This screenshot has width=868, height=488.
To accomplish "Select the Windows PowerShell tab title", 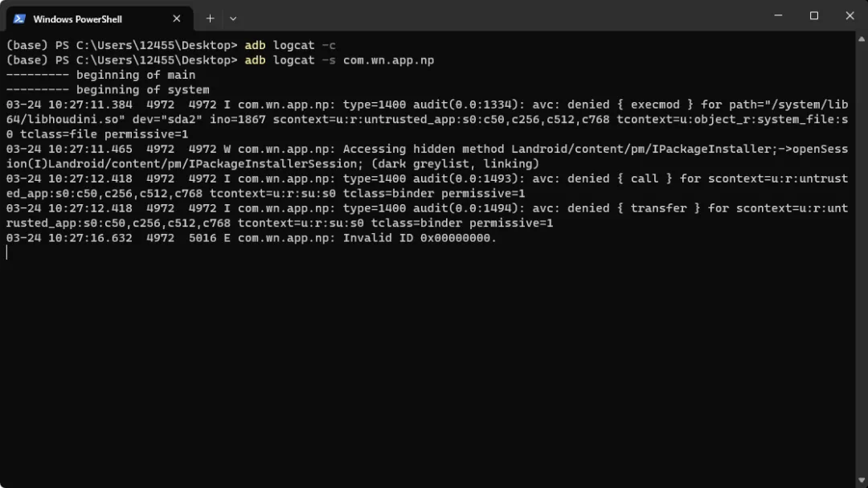I will coord(77,19).
